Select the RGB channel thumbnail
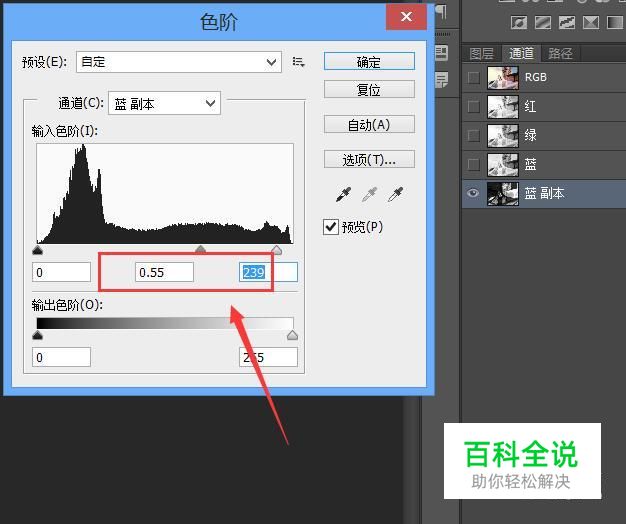This screenshot has height=524, width=626. pyautogui.click(x=503, y=77)
